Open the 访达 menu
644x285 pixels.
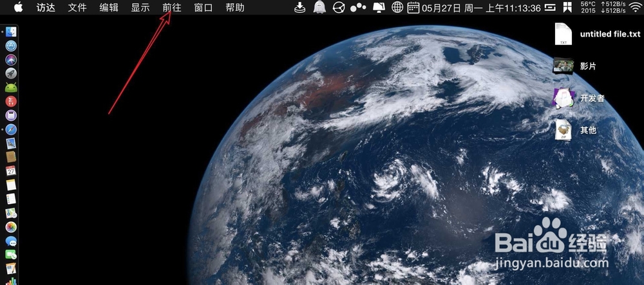pyautogui.click(x=46, y=7)
